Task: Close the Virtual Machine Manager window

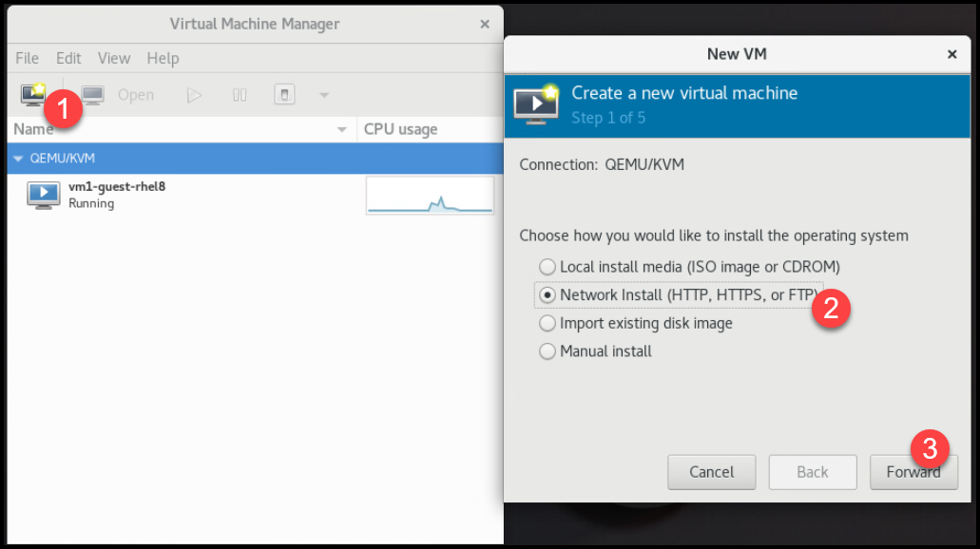Action: click(x=485, y=24)
